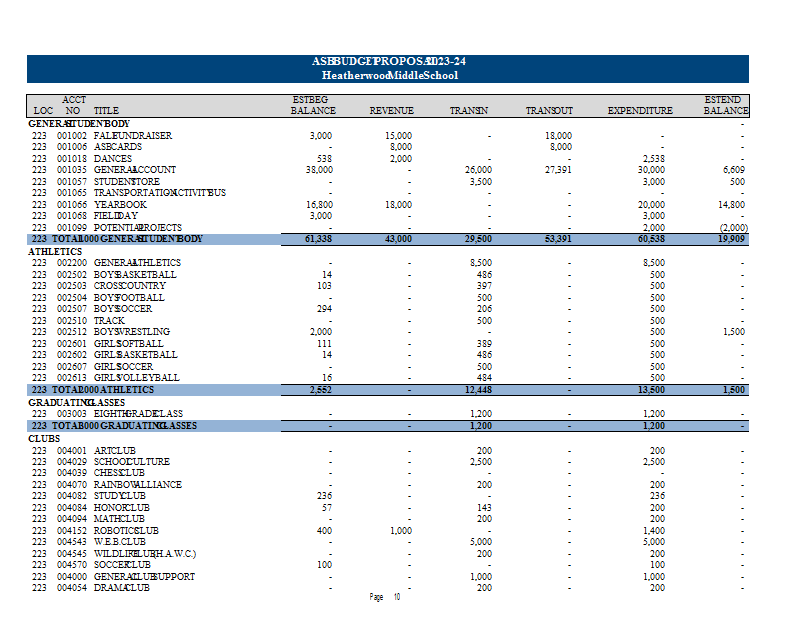Screen dimensions: 800x619
Task: Click the GIRLS BASKETBALL row title
Action: [136, 355]
